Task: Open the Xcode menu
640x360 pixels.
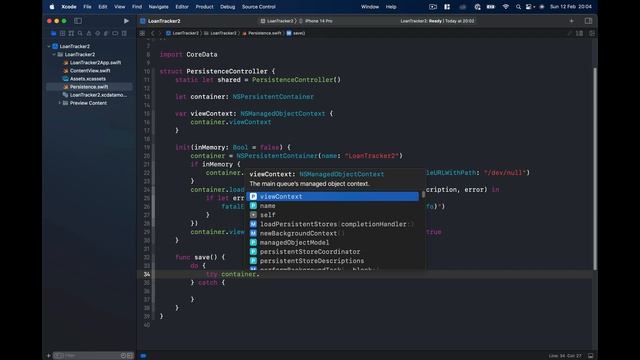Action: coord(69,7)
